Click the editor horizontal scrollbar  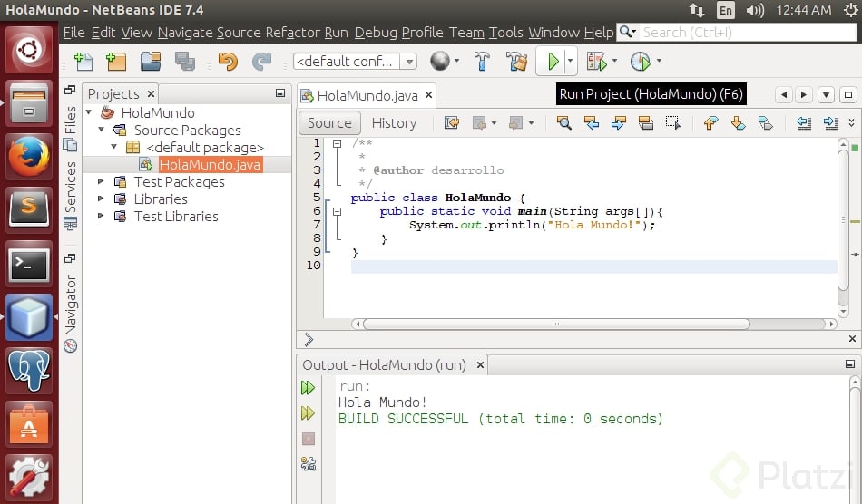[x=556, y=324]
